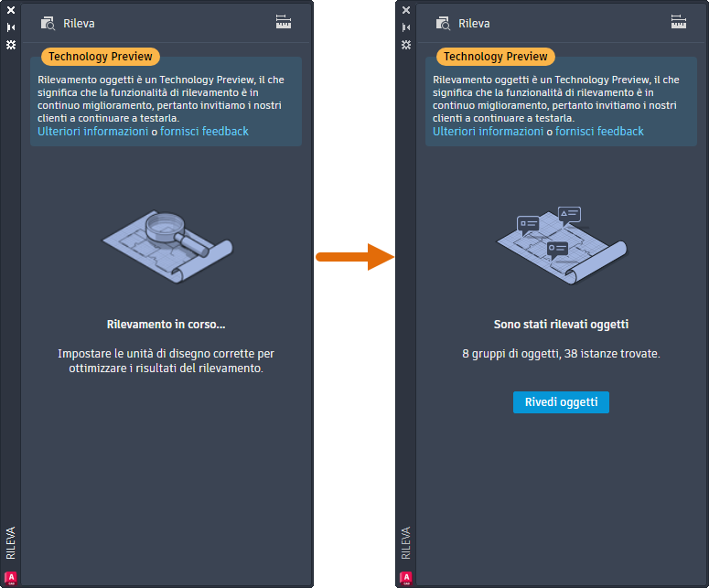The width and height of the screenshot is (709, 588).
Task: Close the left Rileva palette with the X
Action: [11, 11]
